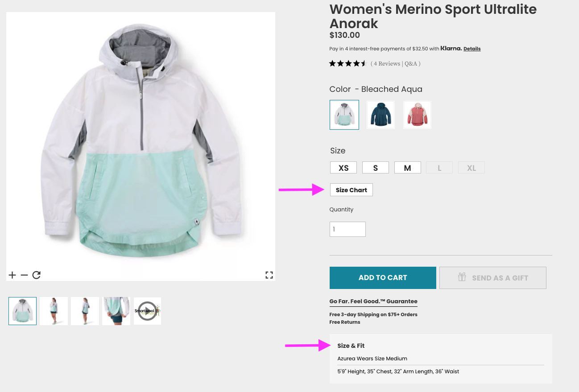The image size is (579, 392).
Task: Choose the Bleached Aqua color swatch
Action: pos(344,115)
